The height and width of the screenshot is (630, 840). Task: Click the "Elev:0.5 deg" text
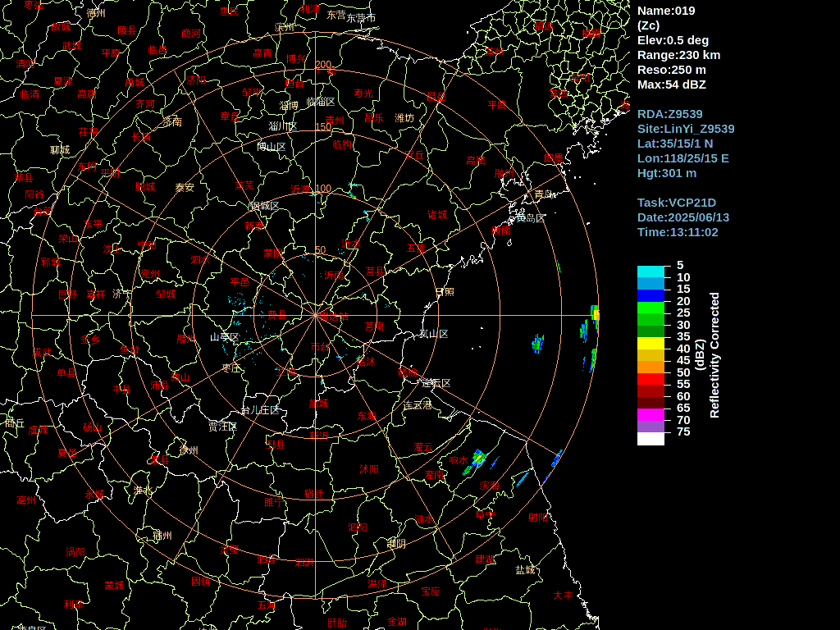coord(673,41)
